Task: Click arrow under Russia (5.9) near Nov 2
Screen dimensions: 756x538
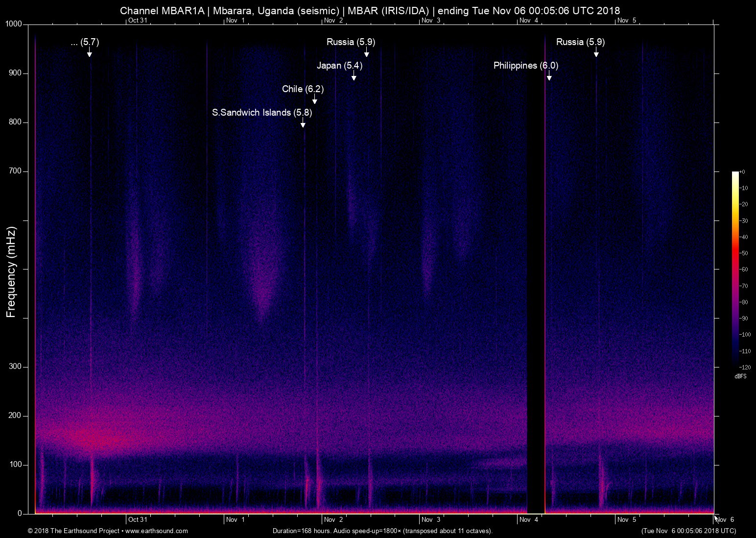Action: click(x=367, y=53)
